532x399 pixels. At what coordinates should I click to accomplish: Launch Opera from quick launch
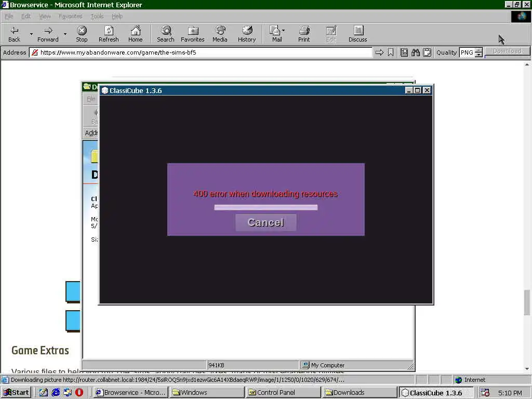point(79,392)
